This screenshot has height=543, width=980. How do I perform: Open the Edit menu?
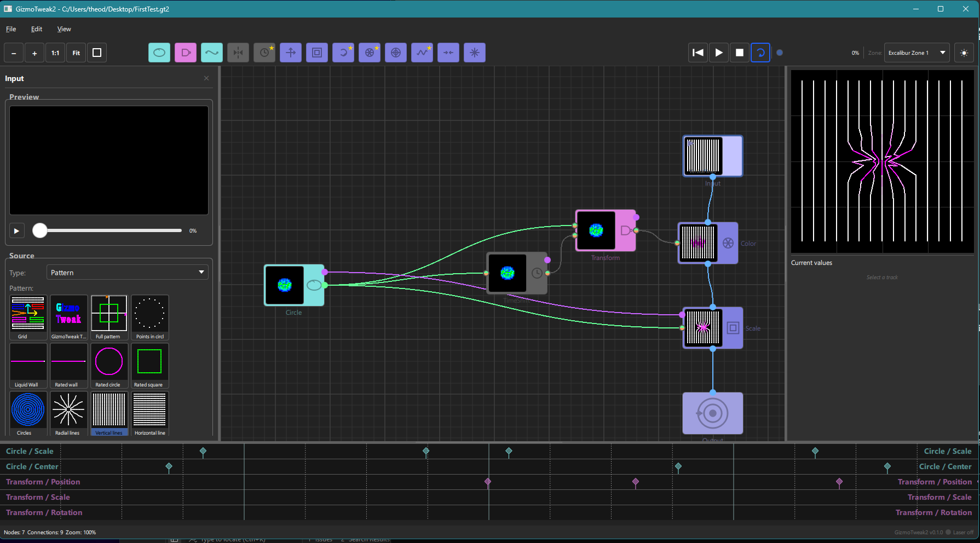36,28
